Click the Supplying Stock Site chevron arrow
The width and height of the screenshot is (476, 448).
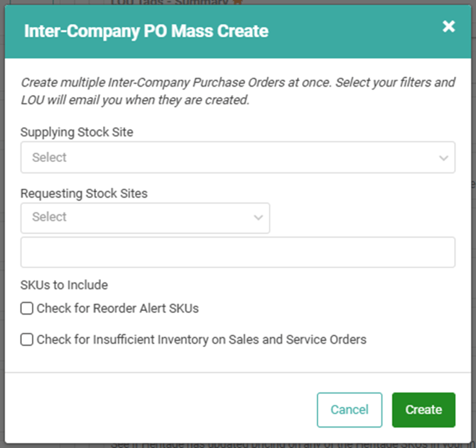click(443, 158)
